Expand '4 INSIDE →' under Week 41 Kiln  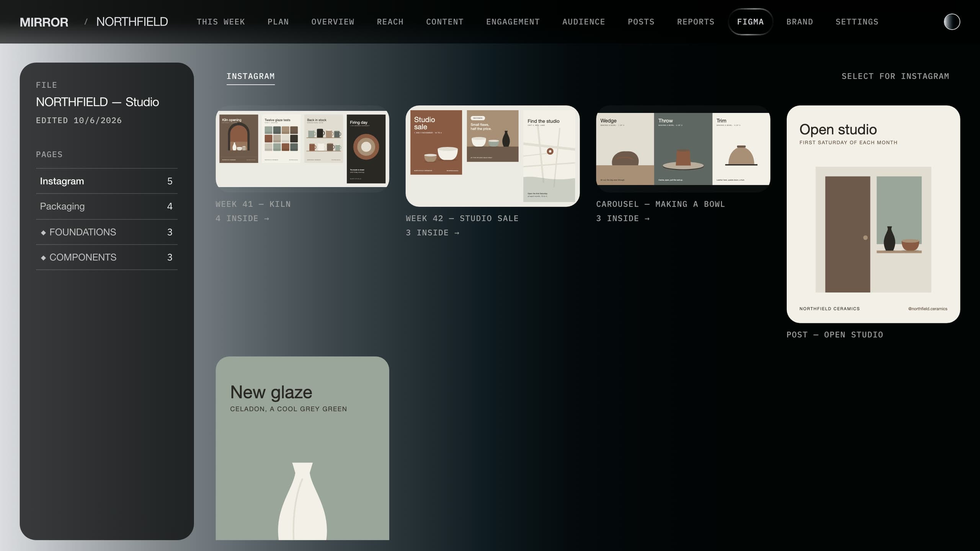coord(242,218)
